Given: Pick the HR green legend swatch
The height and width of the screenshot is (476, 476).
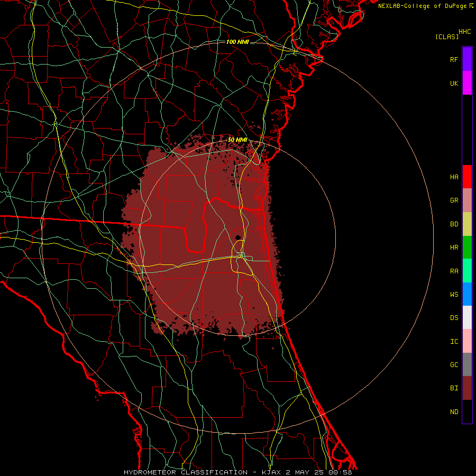Looking at the screenshot, I should tap(467, 248).
